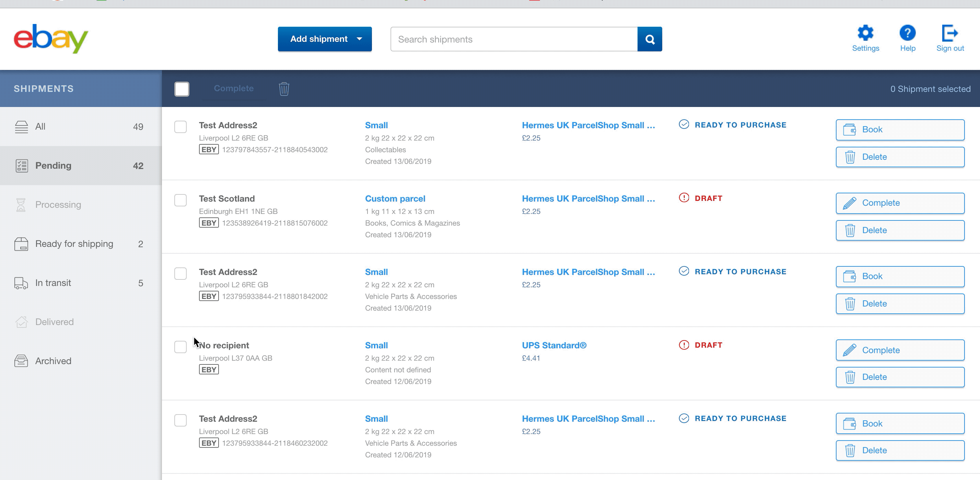Select the Pending tab in sidebar
The width and height of the screenshot is (980, 480).
click(x=81, y=165)
